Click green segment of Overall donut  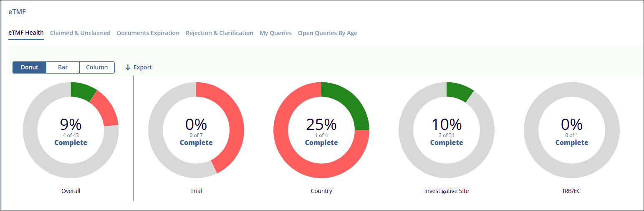(81, 91)
